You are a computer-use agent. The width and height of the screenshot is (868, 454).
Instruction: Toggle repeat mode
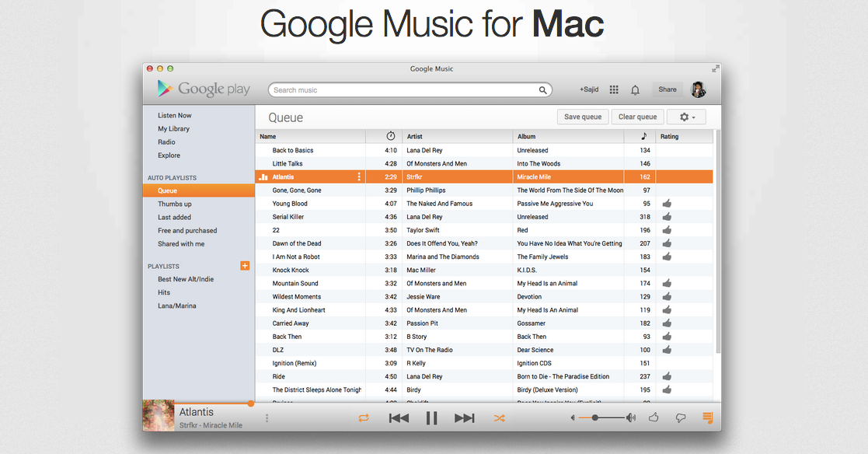point(364,418)
